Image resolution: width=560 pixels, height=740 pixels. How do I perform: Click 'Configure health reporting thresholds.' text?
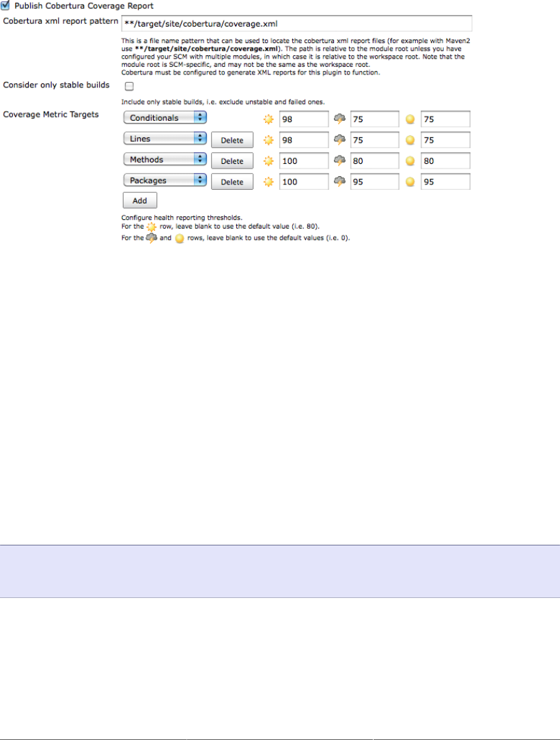click(182, 218)
